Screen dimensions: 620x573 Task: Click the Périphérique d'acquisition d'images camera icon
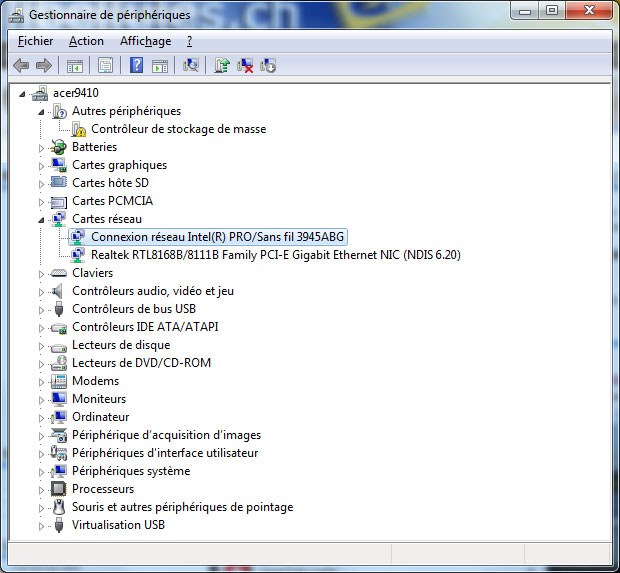(x=59, y=435)
